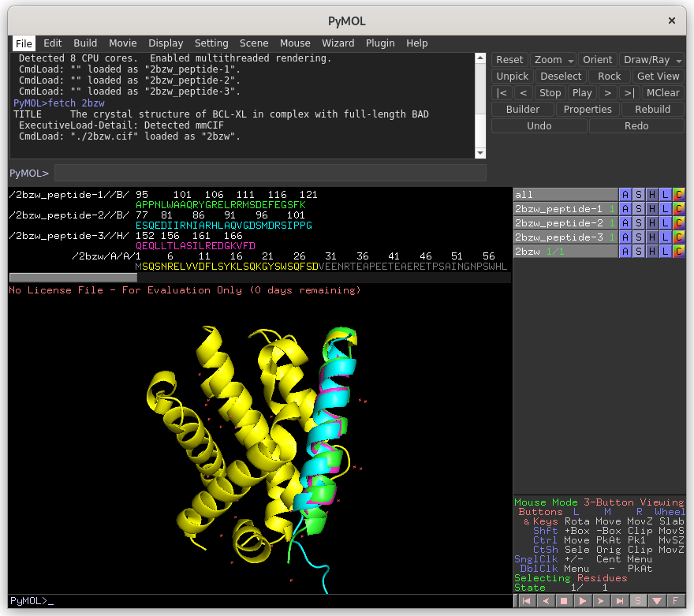The width and height of the screenshot is (694, 616).
Task: Step forward one frame in bottom bar
Action: 601,600
